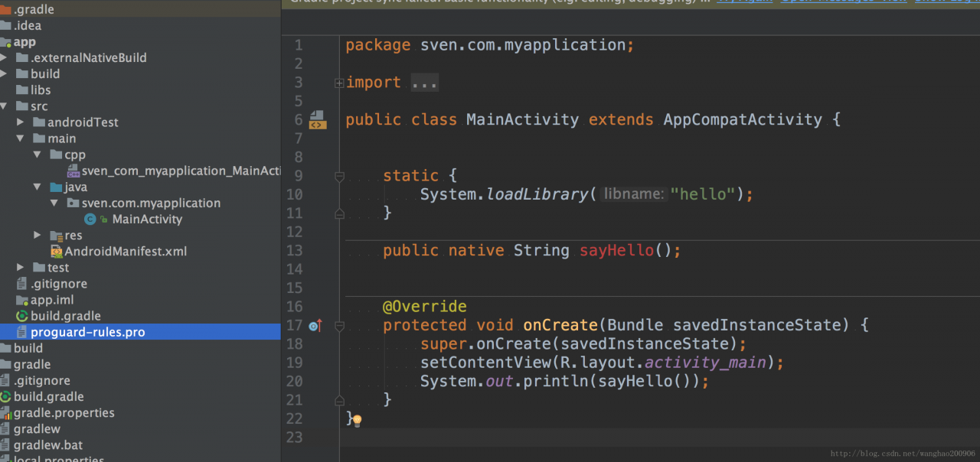980x462 pixels.
Task: Click the .idea folder icon
Action: click(6, 26)
